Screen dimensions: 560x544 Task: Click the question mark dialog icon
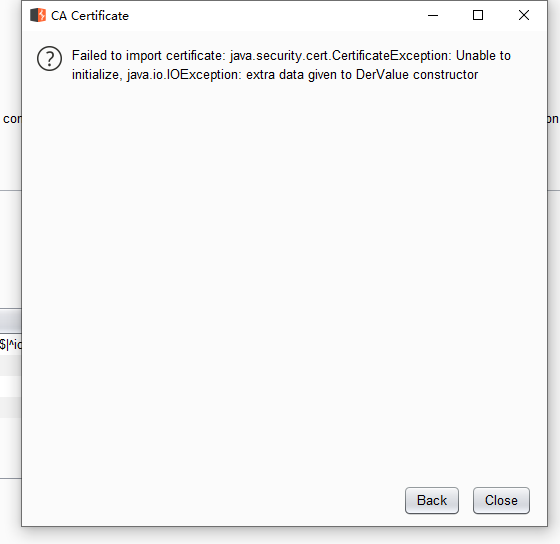pyautogui.click(x=49, y=59)
